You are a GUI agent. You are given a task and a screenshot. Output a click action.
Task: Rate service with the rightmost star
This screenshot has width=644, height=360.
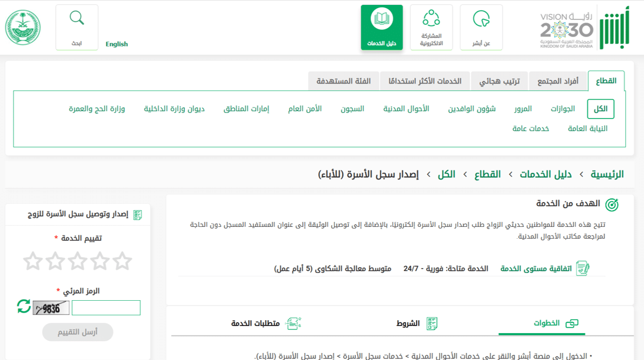click(x=122, y=261)
